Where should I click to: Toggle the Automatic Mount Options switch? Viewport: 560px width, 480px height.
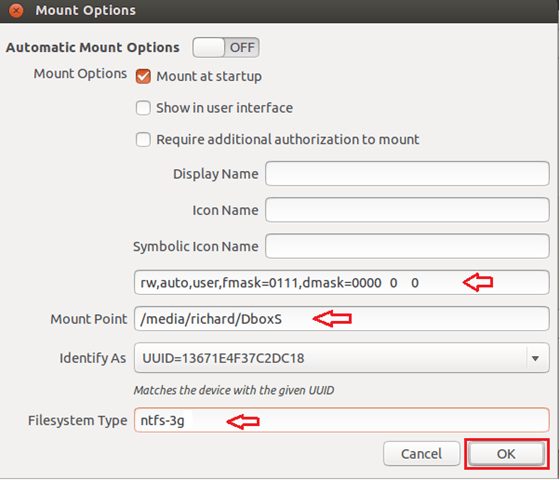pyautogui.click(x=226, y=48)
